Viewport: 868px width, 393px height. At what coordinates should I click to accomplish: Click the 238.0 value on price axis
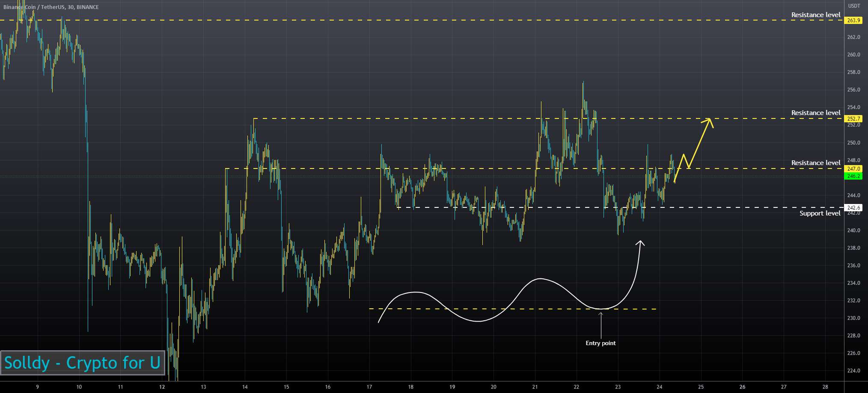click(x=853, y=248)
